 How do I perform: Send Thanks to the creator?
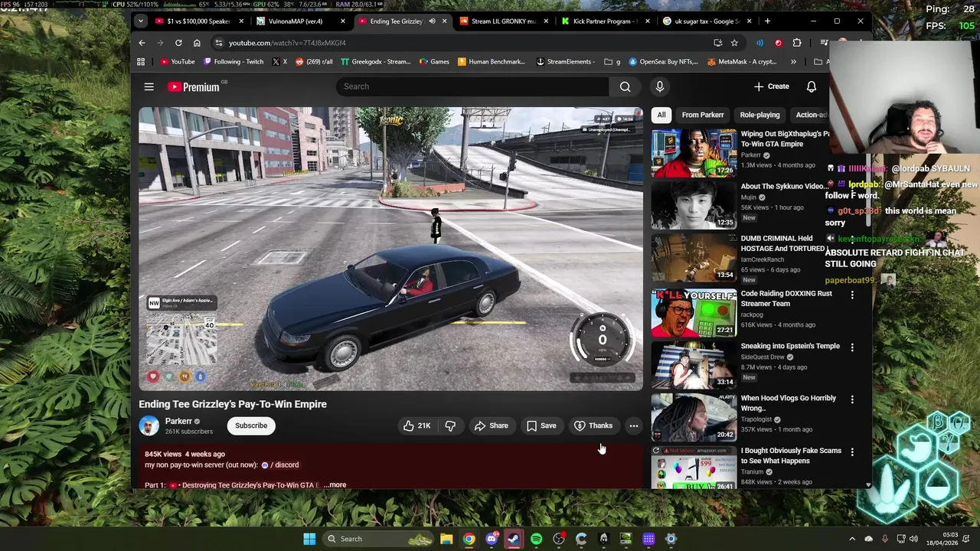coord(593,425)
